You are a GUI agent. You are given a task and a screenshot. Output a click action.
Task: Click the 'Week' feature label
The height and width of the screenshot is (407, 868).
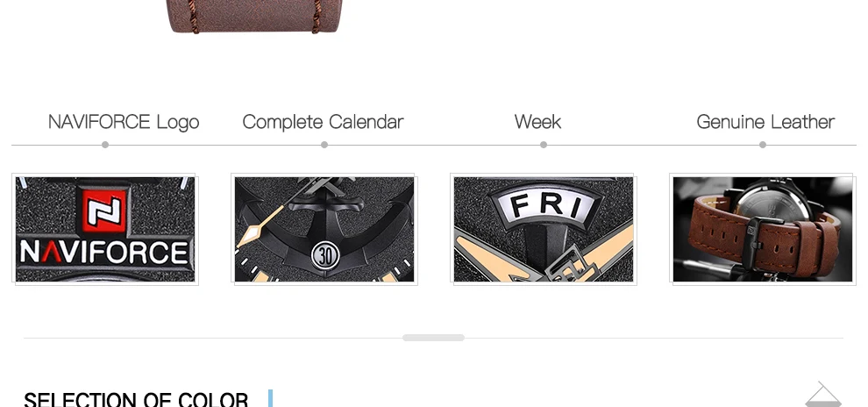(x=537, y=122)
